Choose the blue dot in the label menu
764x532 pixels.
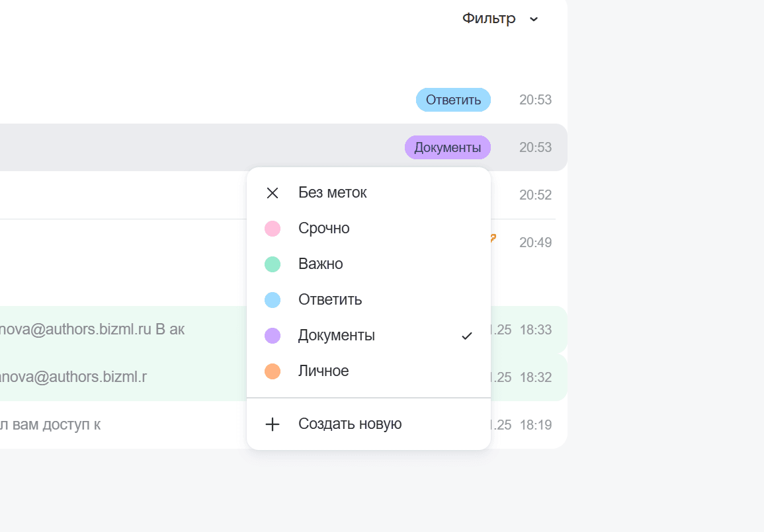[x=273, y=300]
